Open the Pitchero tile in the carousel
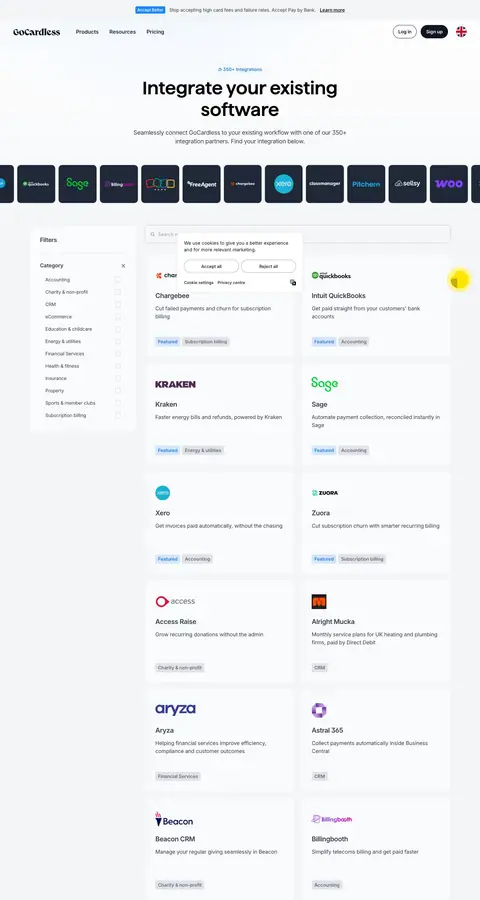 point(366,184)
